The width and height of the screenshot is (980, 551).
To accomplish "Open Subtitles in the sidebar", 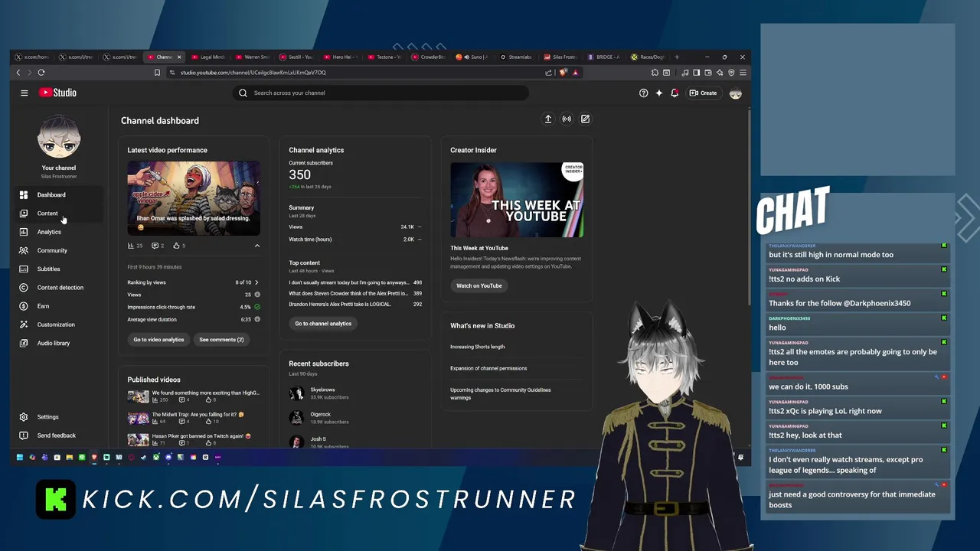I will (58, 269).
